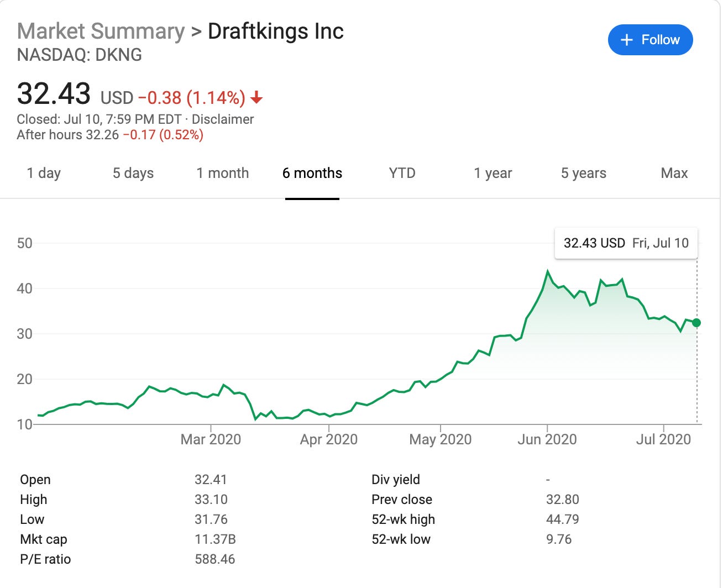The height and width of the screenshot is (588, 723).
Task: Click the 20 y-axis label
Action: point(25,379)
